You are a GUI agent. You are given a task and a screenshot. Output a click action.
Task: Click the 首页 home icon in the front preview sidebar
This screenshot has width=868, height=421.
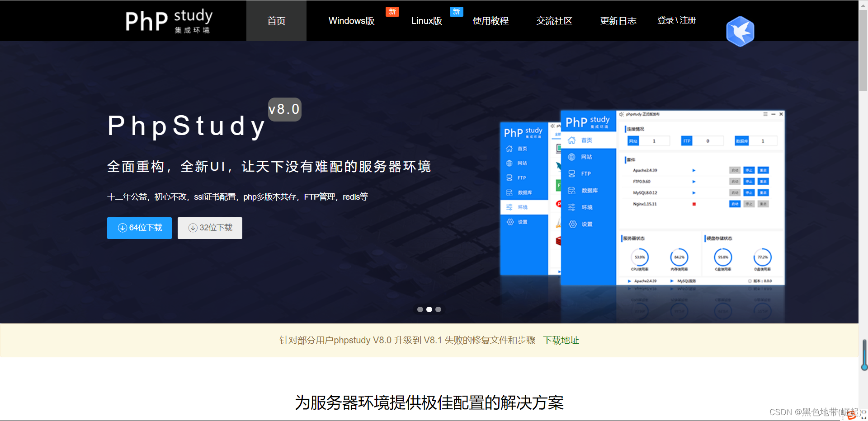coord(571,140)
